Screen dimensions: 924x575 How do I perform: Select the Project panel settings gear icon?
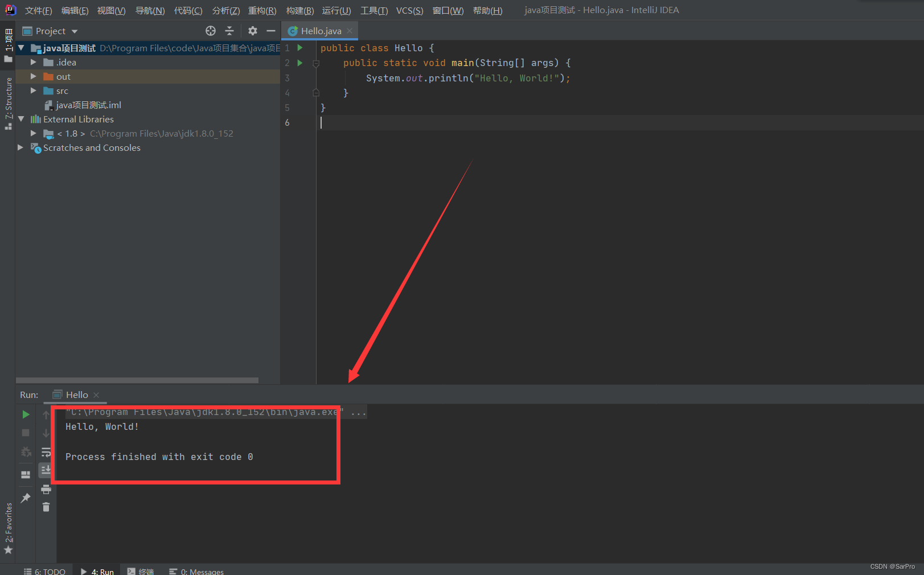click(252, 31)
